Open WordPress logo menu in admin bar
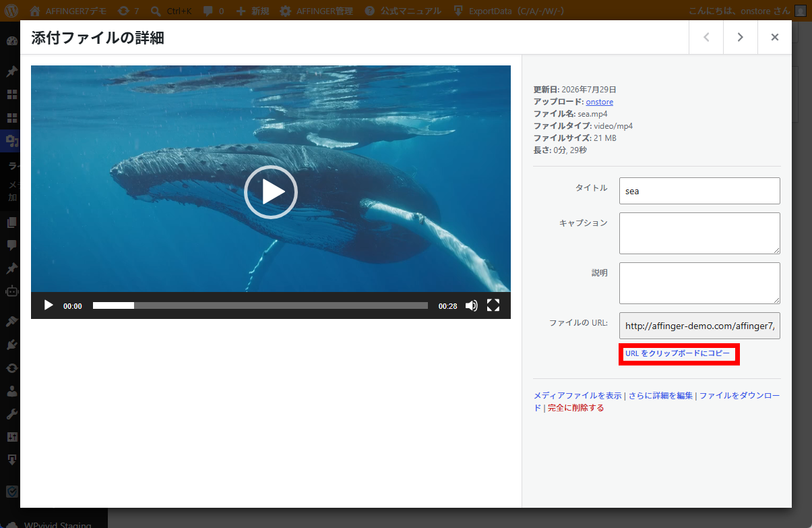The height and width of the screenshot is (528, 812). [x=11, y=11]
